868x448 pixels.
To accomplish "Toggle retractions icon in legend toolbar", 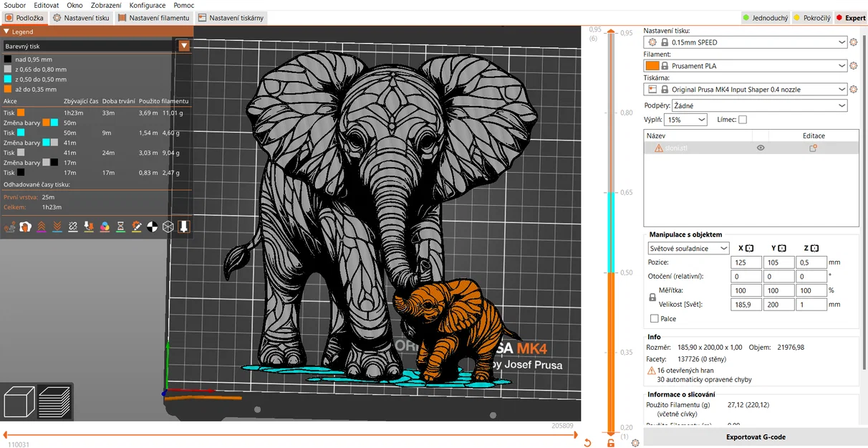I will 41,227.
